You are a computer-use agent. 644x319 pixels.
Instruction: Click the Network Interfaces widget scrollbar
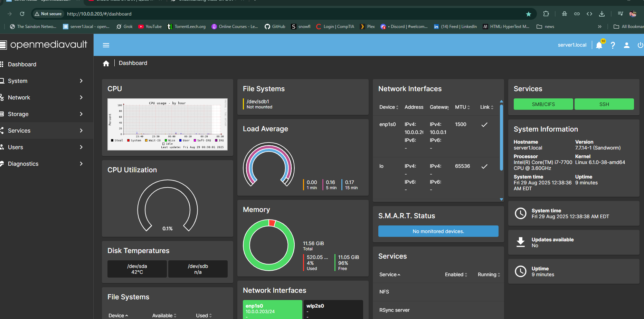click(501, 138)
